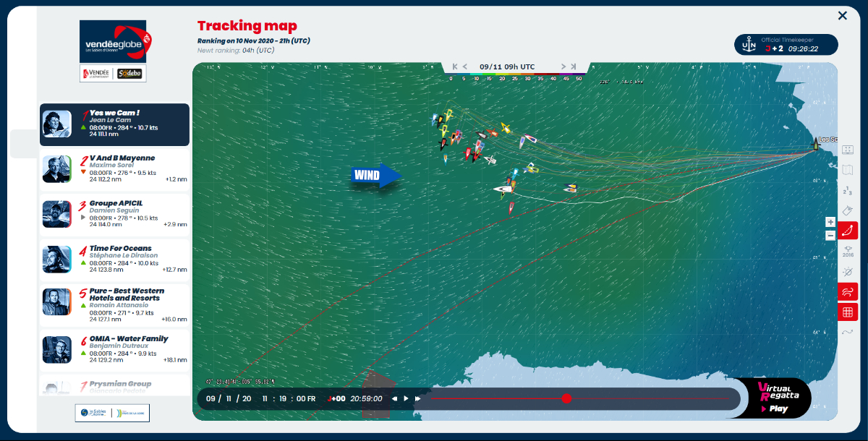Show ranking numbers icon (2 1 3)
Viewport: 868px width, 441px height.
pos(848,190)
